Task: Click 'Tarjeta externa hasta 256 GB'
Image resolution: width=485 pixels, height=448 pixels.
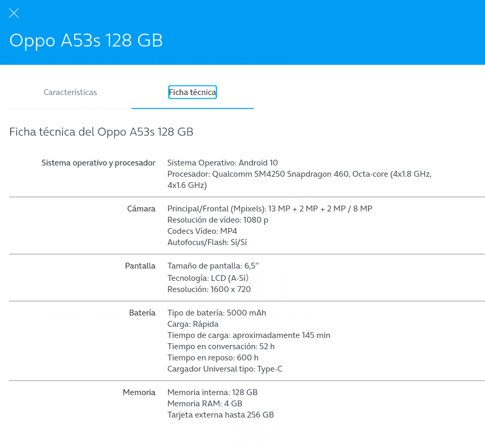Action: [221, 415]
